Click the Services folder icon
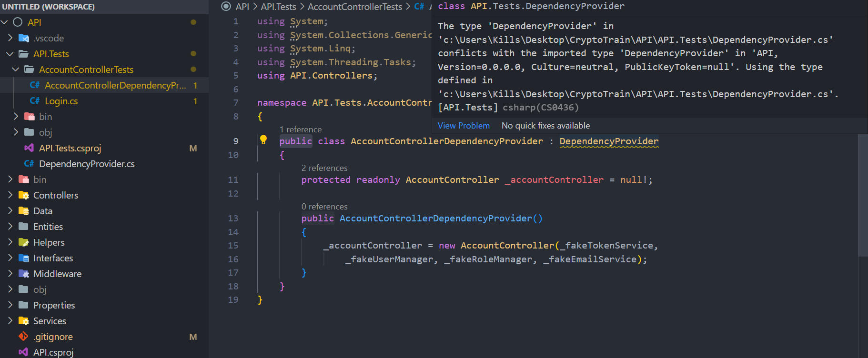 click(x=24, y=321)
